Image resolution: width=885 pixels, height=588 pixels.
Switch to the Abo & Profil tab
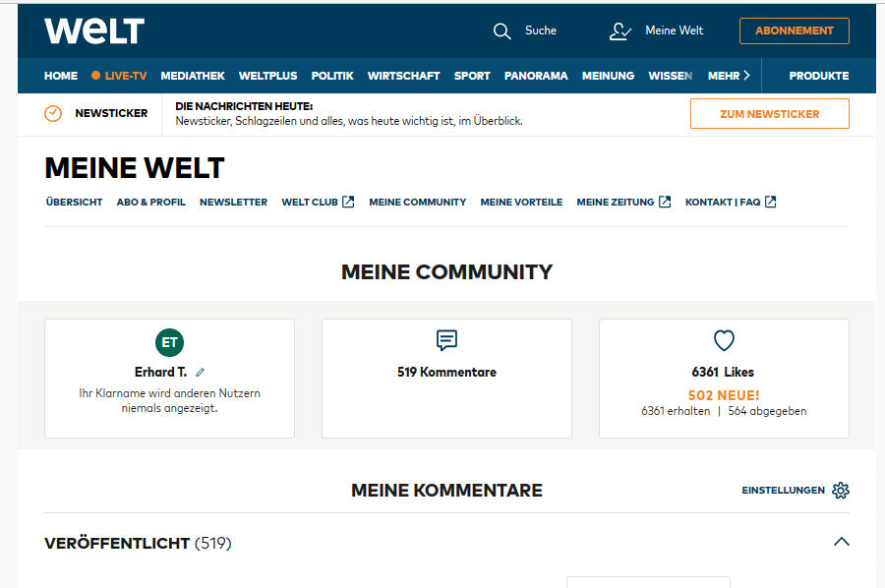pos(151,202)
